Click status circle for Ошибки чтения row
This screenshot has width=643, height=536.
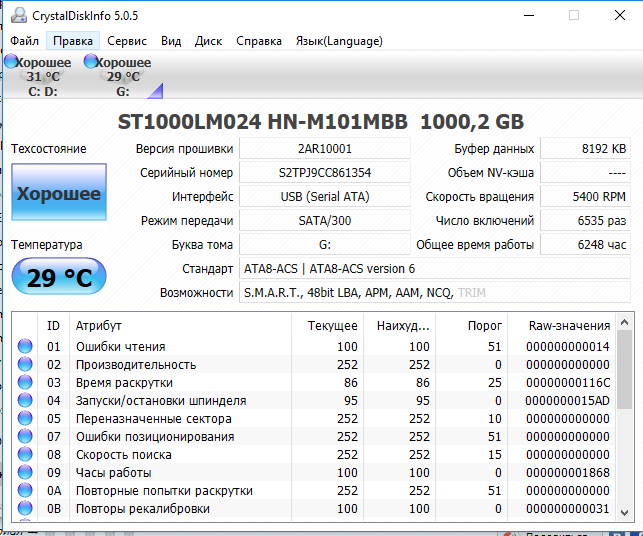pos(26,347)
